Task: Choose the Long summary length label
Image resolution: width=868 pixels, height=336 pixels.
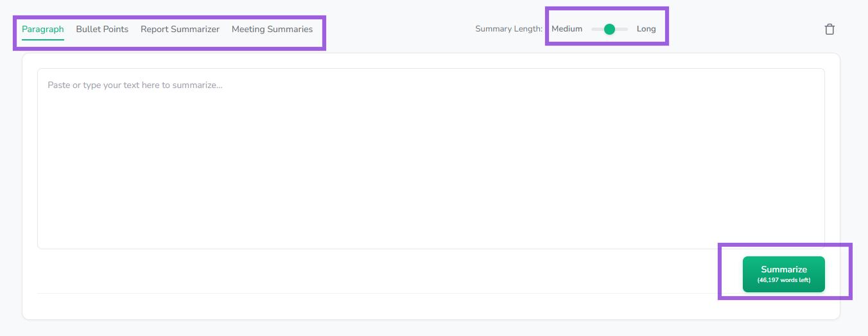Action: (646, 29)
